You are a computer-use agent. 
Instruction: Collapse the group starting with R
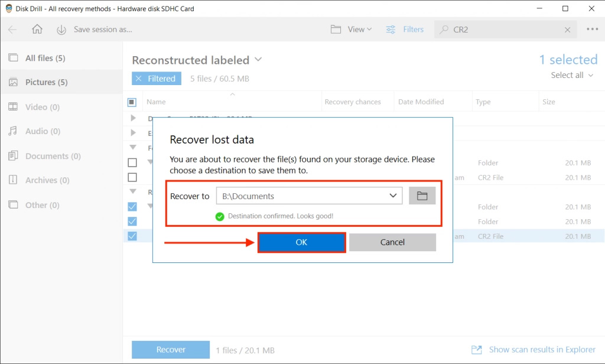(x=133, y=191)
